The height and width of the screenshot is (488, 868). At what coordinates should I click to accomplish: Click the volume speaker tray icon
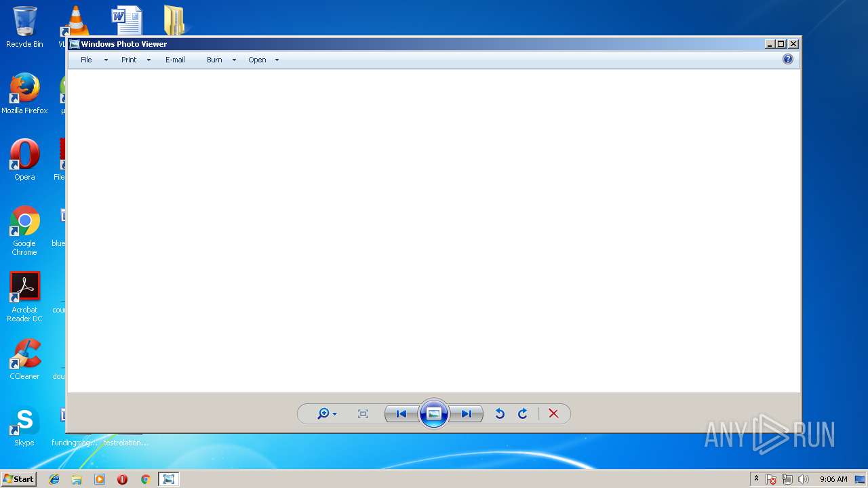tap(804, 479)
